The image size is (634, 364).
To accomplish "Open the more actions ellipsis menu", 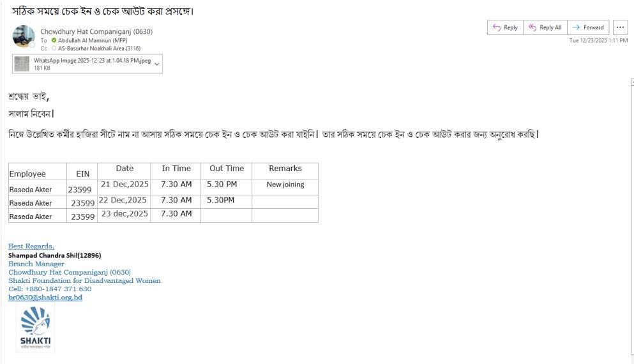I will point(620,27).
